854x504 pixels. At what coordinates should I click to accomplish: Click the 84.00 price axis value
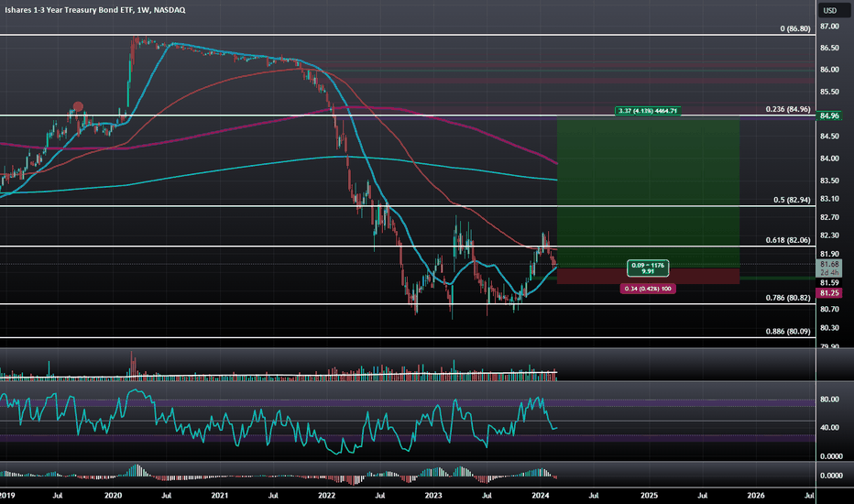click(x=829, y=159)
